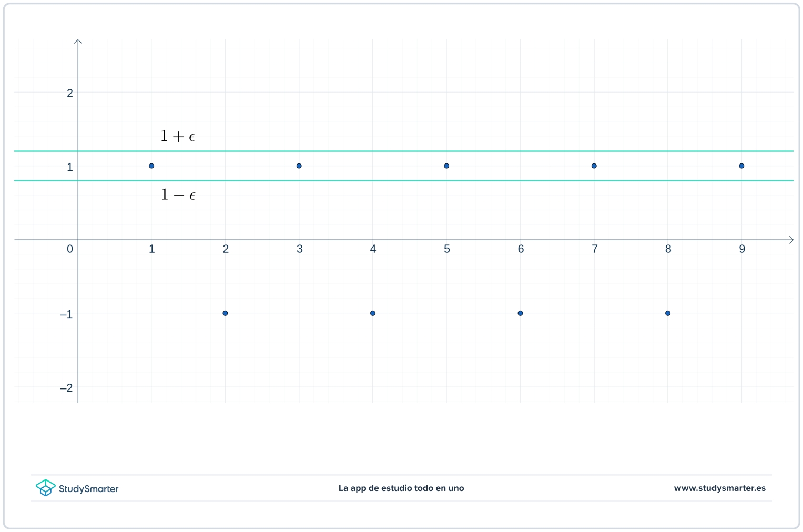Select the data point below x = 4
Viewport: 803px width, 532px height.
point(373,313)
